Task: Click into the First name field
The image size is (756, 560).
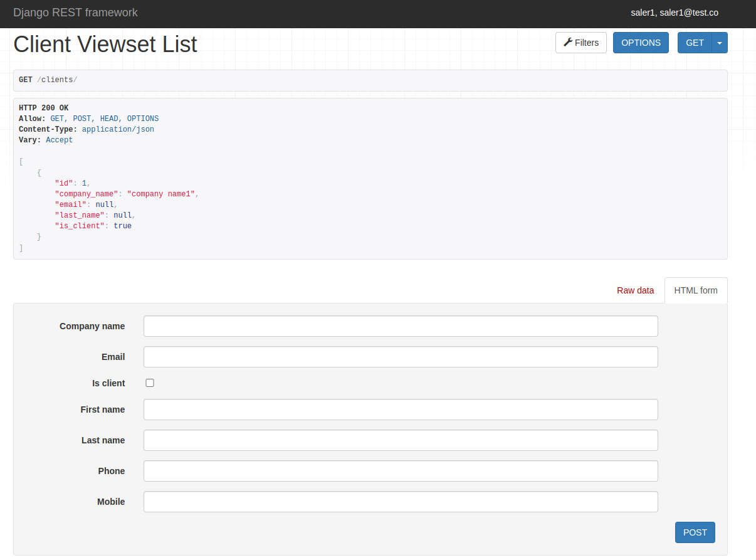Action: pyautogui.click(x=401, y=409)
